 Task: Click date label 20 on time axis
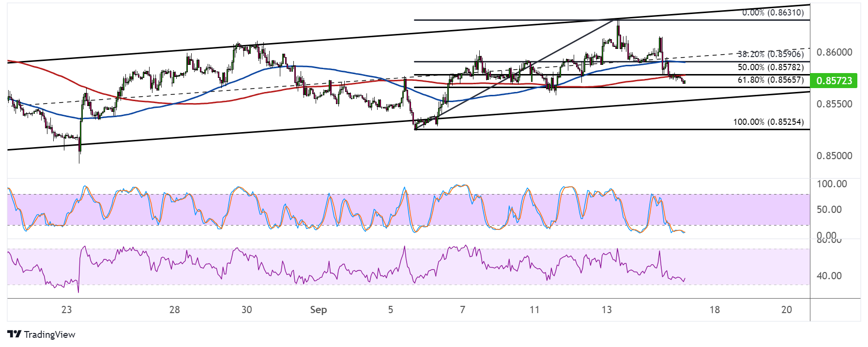pyautogui.click(x=787, y=310)
